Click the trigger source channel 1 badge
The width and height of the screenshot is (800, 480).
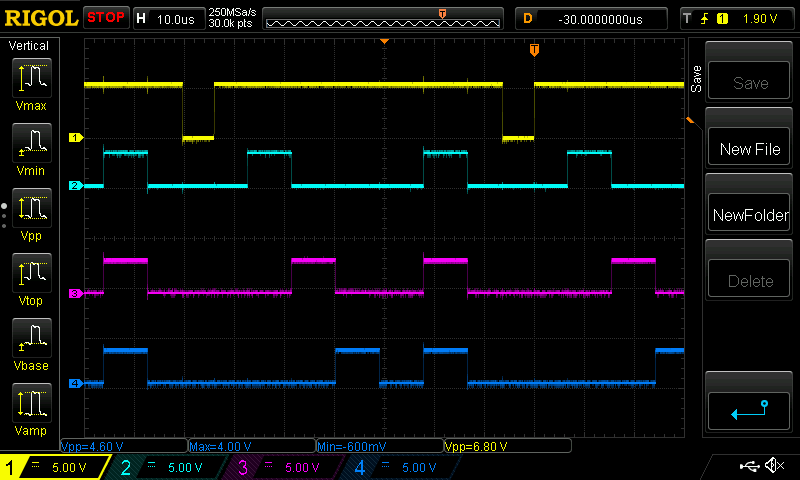coord(722,19)
